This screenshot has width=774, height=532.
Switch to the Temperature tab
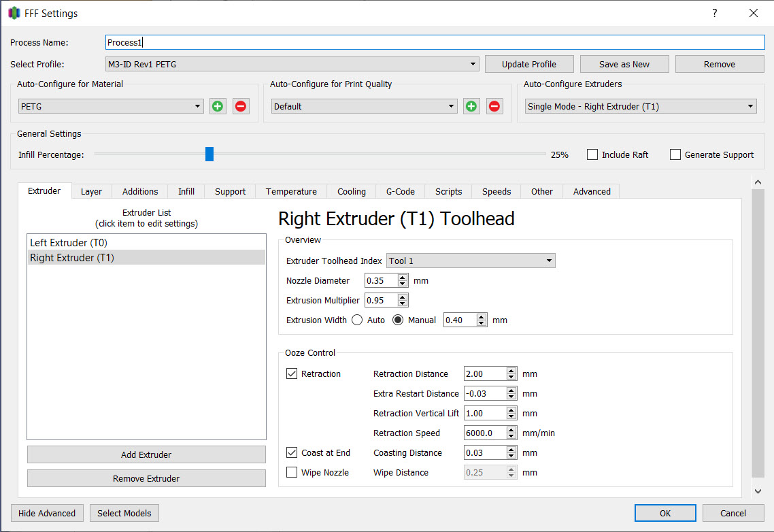click(291, 191)
